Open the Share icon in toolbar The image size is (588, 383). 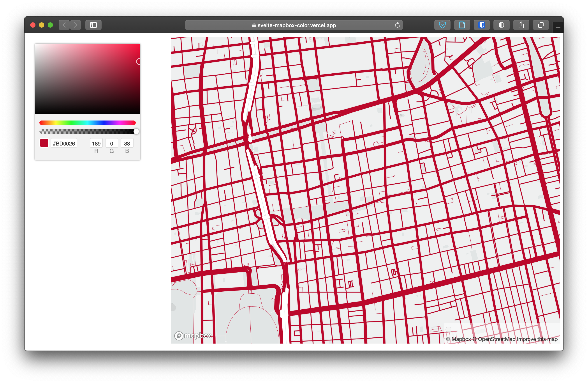(x=521, y=25)
